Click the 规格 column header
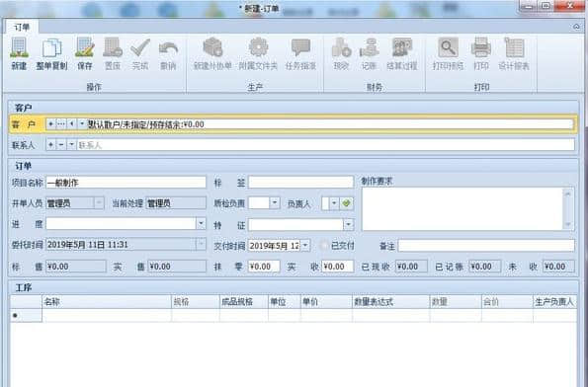The image size is (588, 387). pyautogui.click(x=195, y=301)
